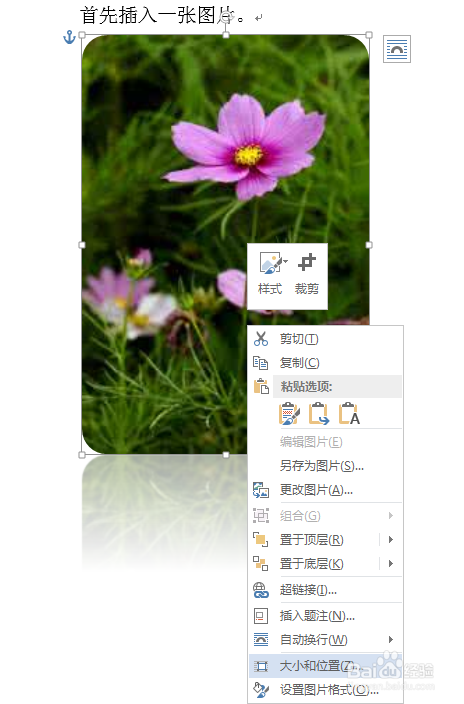The height and width of the screenshot is (704, 464).
Task: Expand 置于底层(K) submenu arrow
Action: pyautogui.click(x=391, y=563)
